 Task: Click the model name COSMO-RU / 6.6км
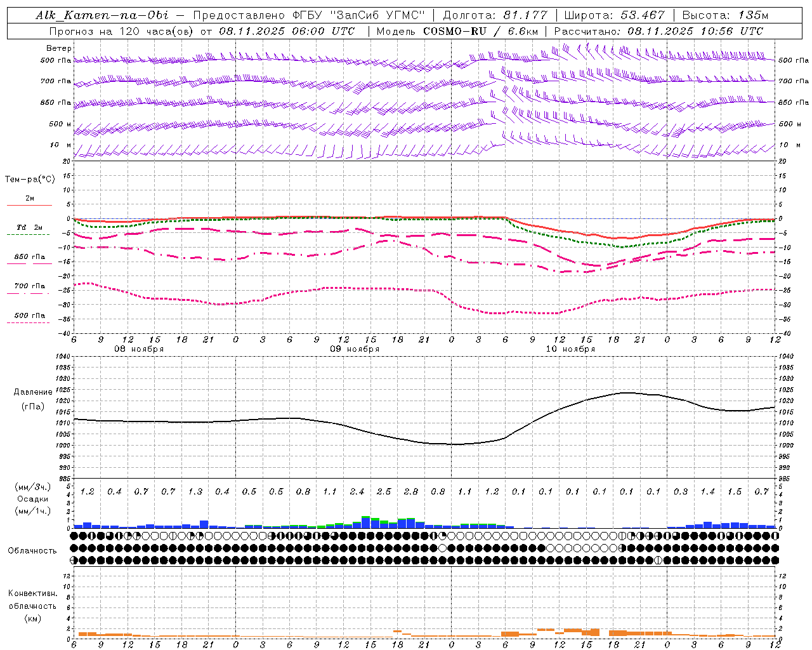[480, 31]
